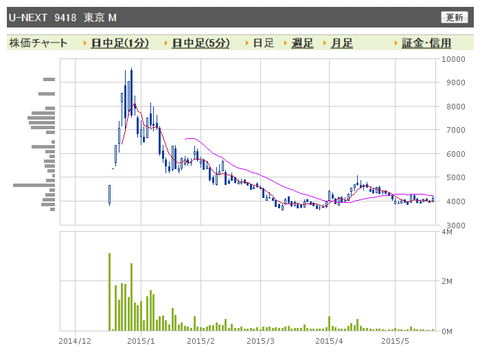The width and height of the screenshot is (480, 363).
Task: Click the 8000 price axis label
Action: point(456,107)
